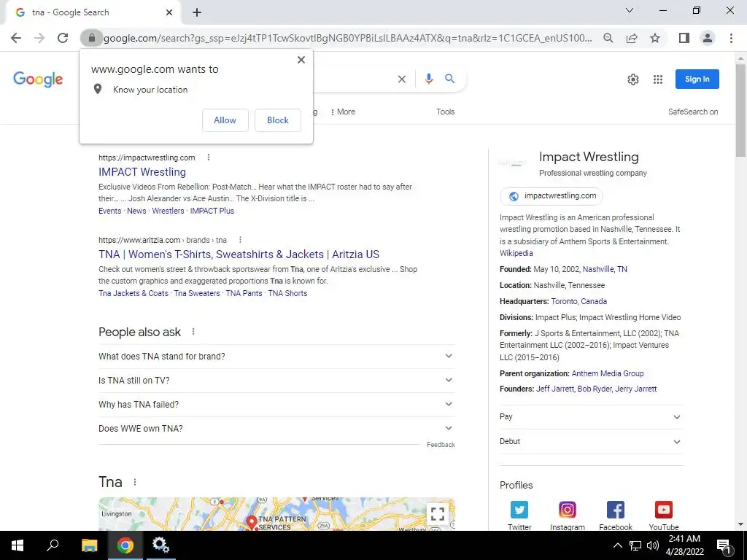Bookmark this page with the star icon
This screenshot has width=747, height=560.
pos(655,38)
